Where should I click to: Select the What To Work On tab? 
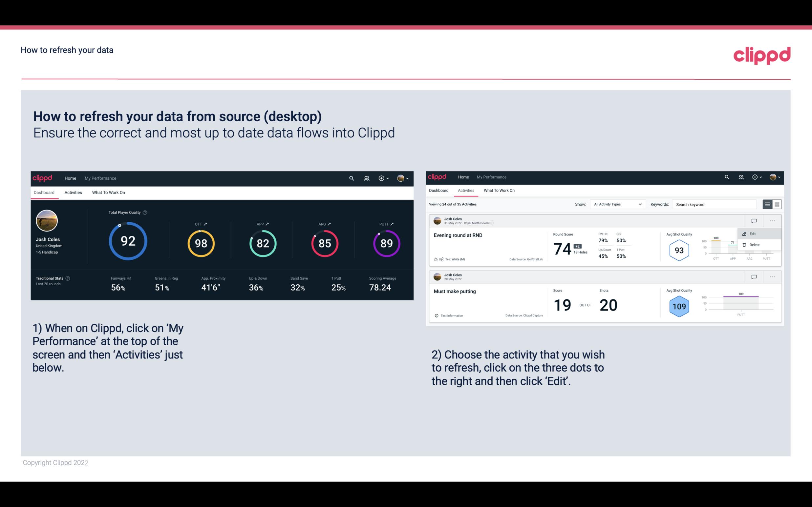click(108, 192)
